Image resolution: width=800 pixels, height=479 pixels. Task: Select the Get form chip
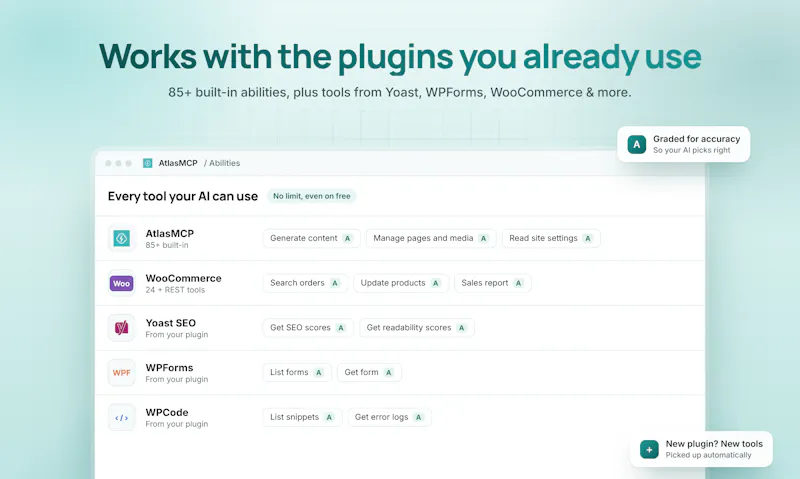click(369, 372)
